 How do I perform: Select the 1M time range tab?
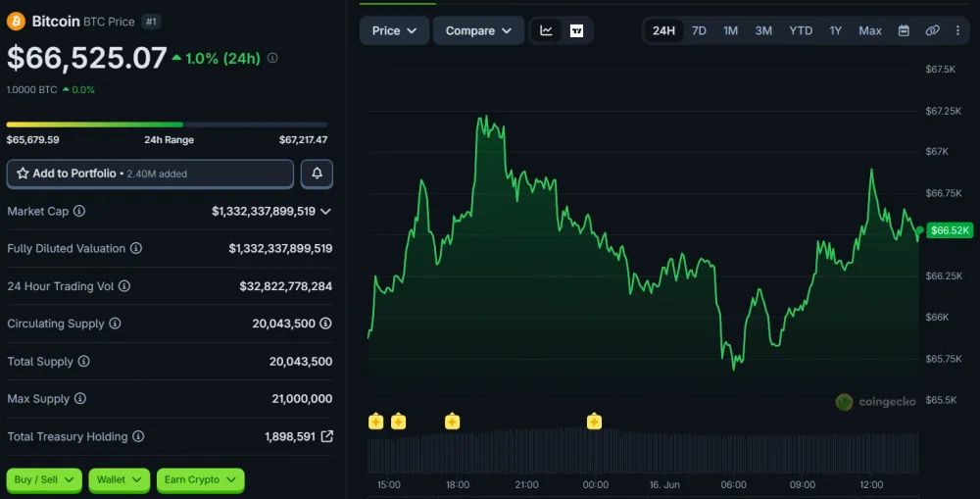pos(730,30)
